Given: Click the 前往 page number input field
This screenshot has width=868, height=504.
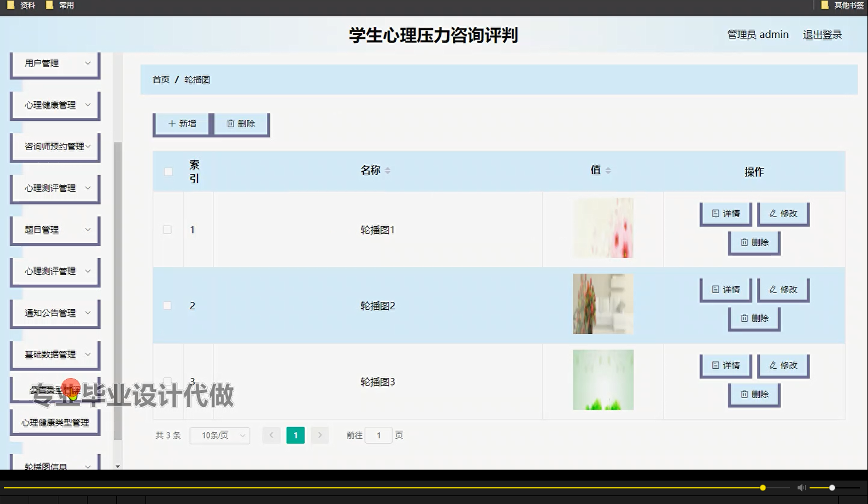Looking at the screenshot, I should tap(378, 435).
